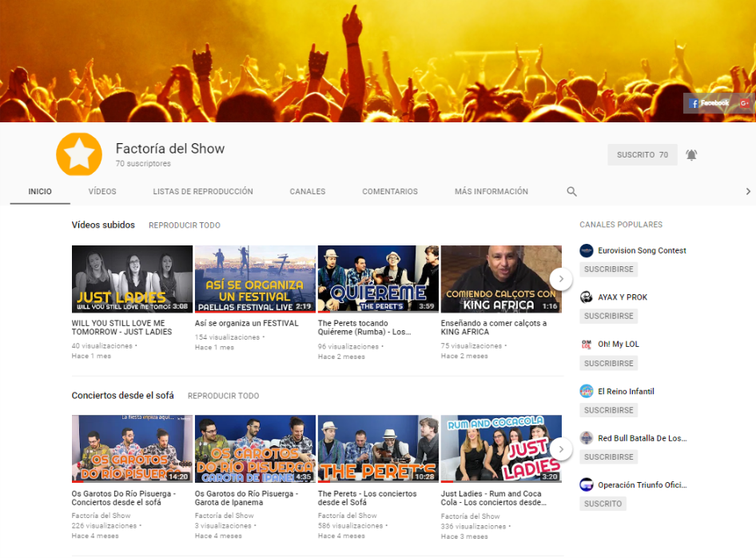Open title Así se organiza un FESTIVAL
756x558 pixels.
(246, 323)
